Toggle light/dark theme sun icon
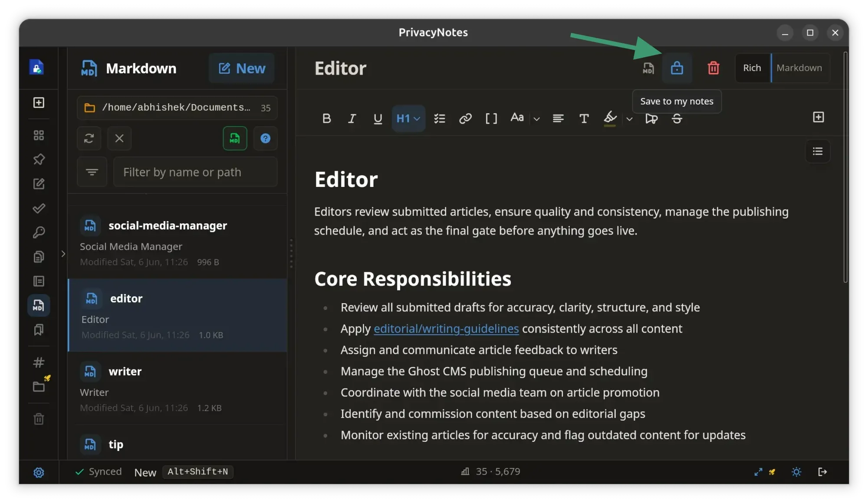Image resolution: width=868 pixels, height=503 pixels. coord(796,472)
